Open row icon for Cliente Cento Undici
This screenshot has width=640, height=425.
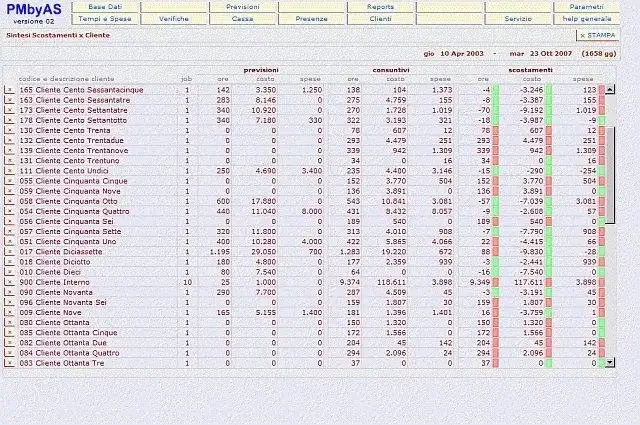point(9,171)
